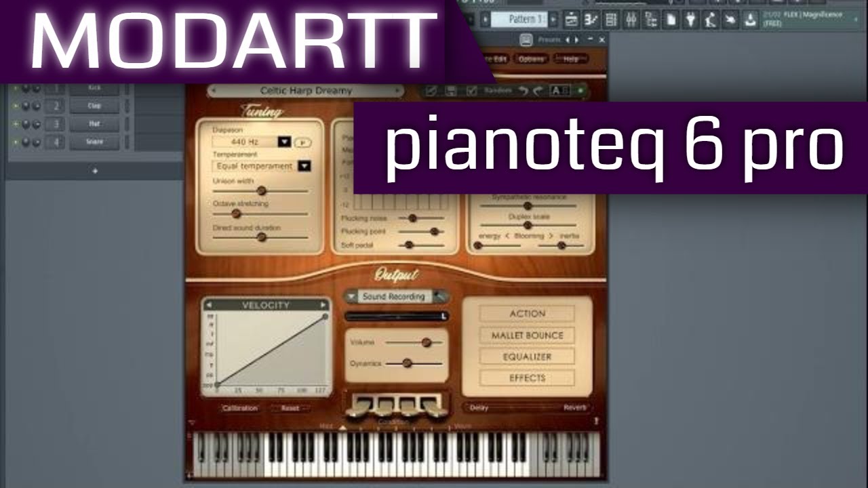868x488 pixels.
Task: Click the Celtic Harp Dreamy preset name
Action: pyautogui.click(x=306, y=91)
